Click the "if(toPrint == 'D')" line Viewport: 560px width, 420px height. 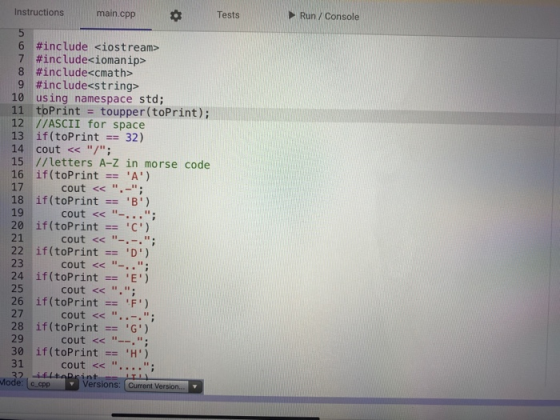pyautogui.click(x=92, y=252)
